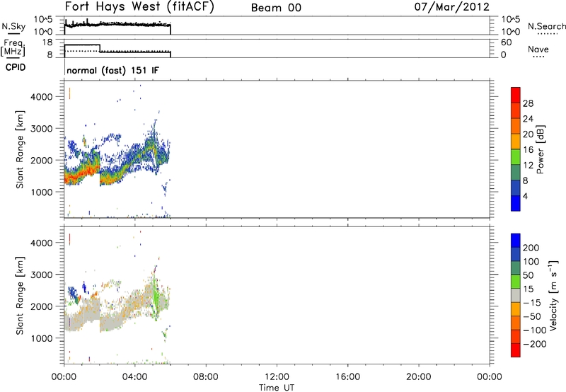Click the blue velocity patch near 00:30
This screenshot has height=392, width=566.
point(74,294)
